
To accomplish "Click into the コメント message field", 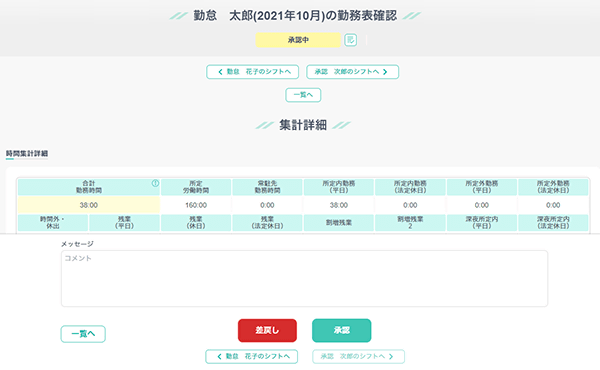I will pyautogui.click(x=304, y=279).
